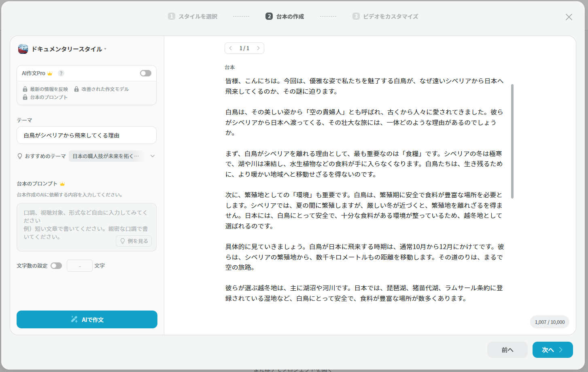Viewport: 588px width, 372px height.
Task: Go to next script page arrow
Action: pos(258,48)
